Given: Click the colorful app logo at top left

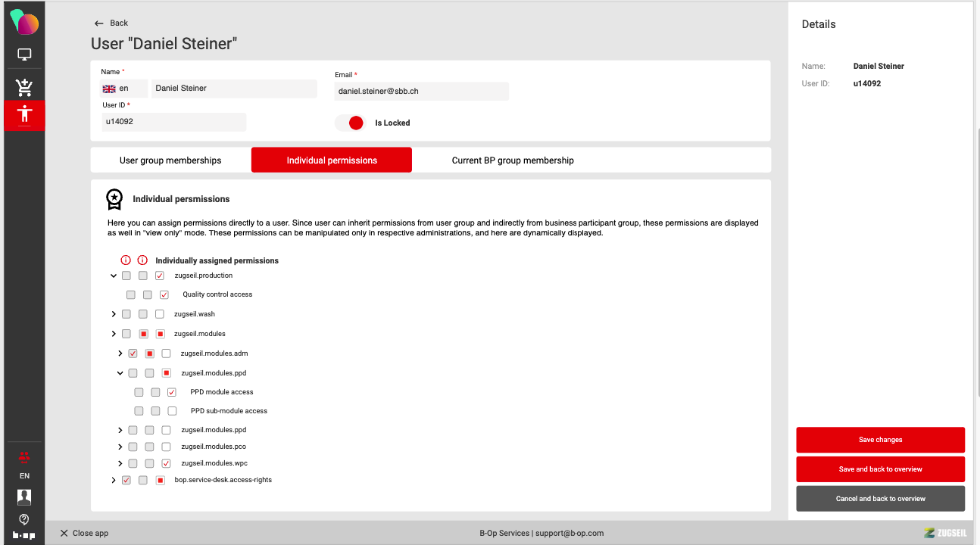Looking at the screenshot, I should (24, 22).
